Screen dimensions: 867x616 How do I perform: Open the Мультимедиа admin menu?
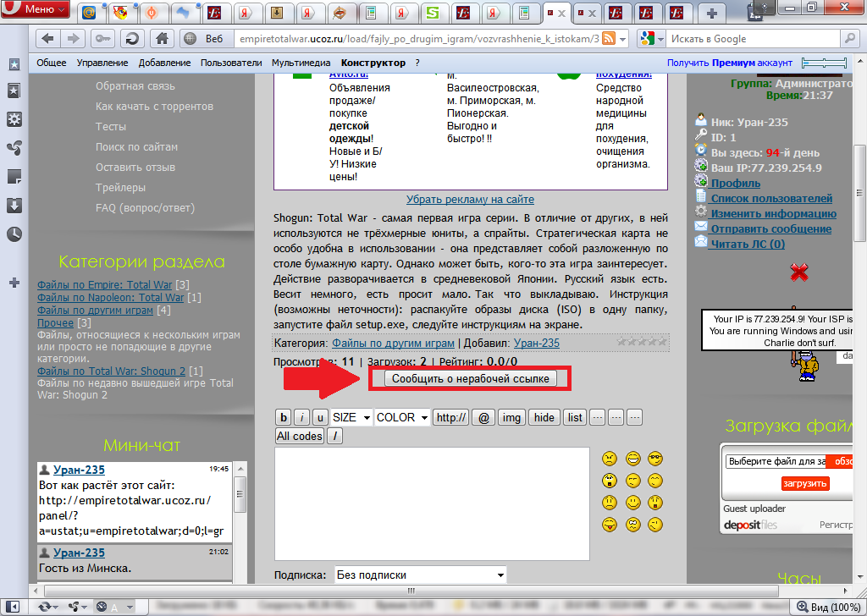coord(301,63)
